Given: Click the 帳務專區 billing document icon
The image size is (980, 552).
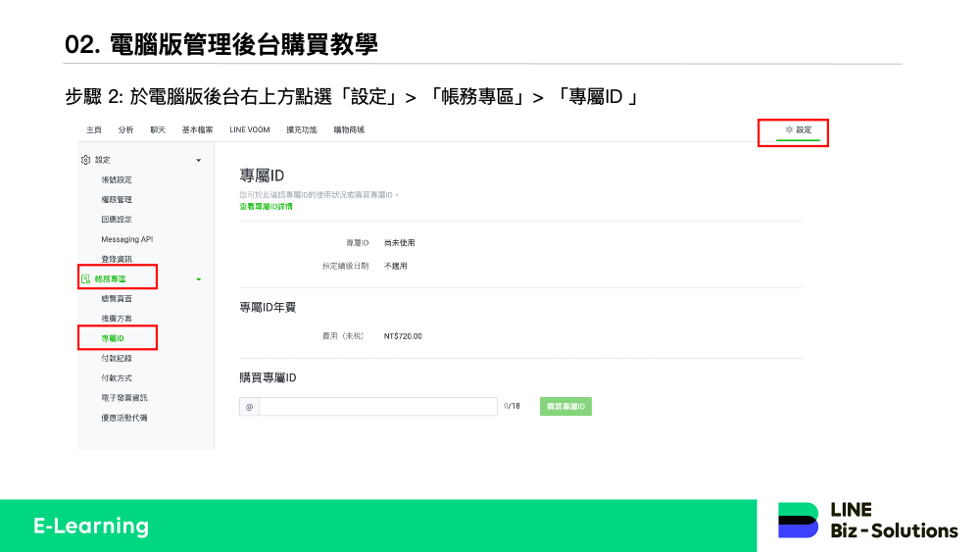Looking at the screenshot, I should 86,279.
